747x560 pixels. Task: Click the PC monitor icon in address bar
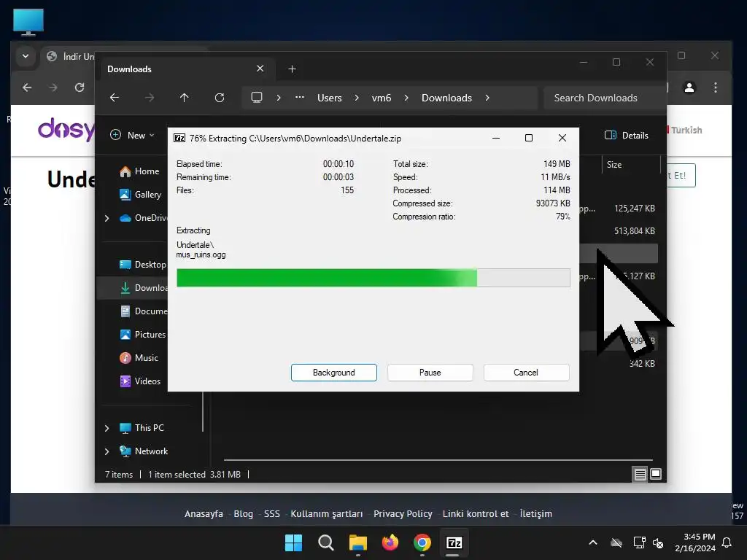tap(257, 97)
